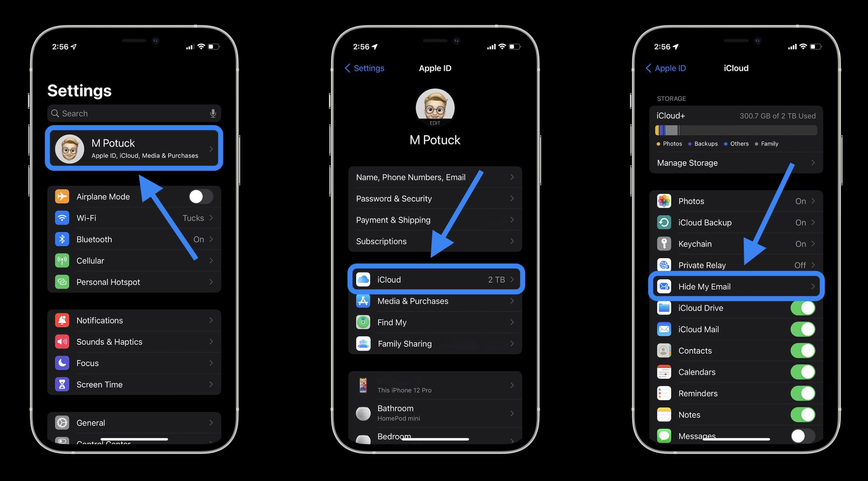This screenshot has height=481, width=868.
Task: Select Apple ID menu in Settings
Action: pos(135,148)
